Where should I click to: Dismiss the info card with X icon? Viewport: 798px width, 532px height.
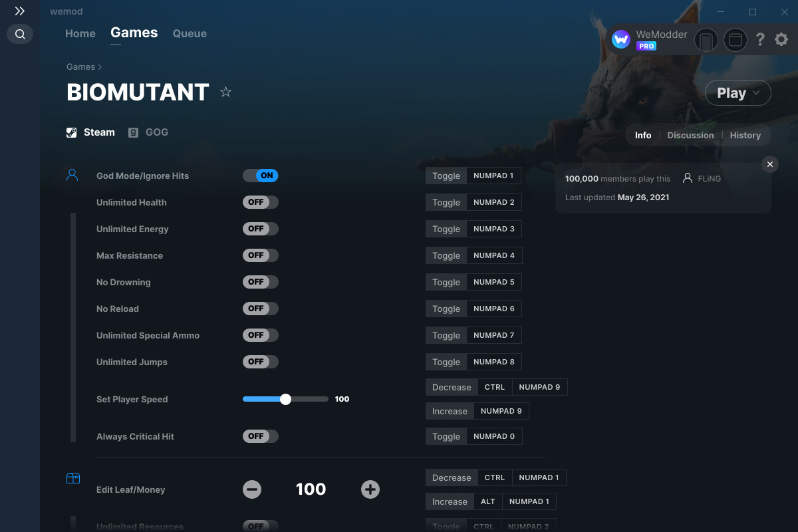point(770,164)
